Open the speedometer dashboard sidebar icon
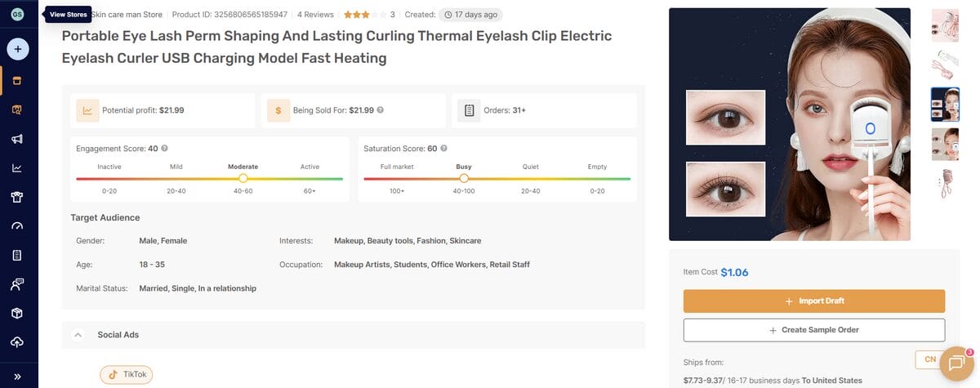The width and height of the screenshot is (980, 388). coord(17,226)
